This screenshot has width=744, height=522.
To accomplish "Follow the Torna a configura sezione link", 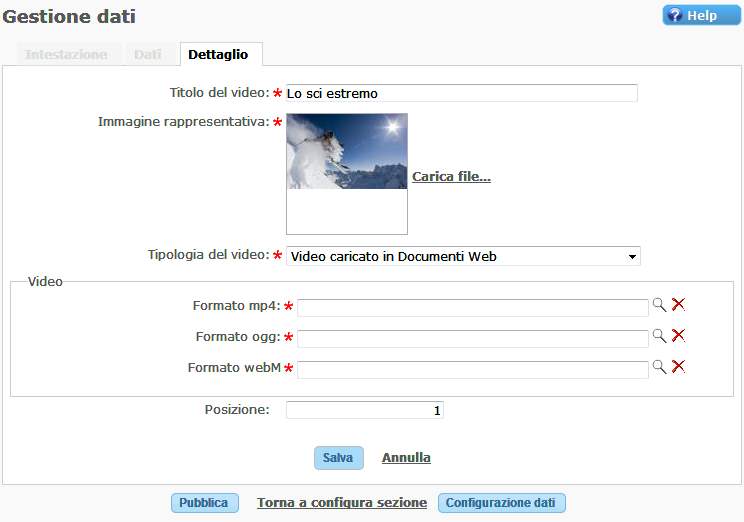I will point(342,503).
